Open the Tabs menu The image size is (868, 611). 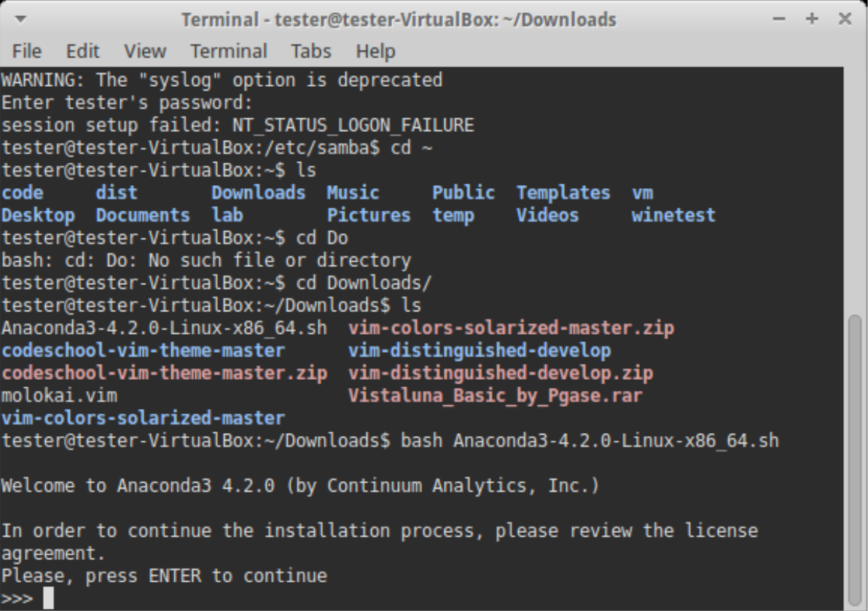tap(311, 52)
